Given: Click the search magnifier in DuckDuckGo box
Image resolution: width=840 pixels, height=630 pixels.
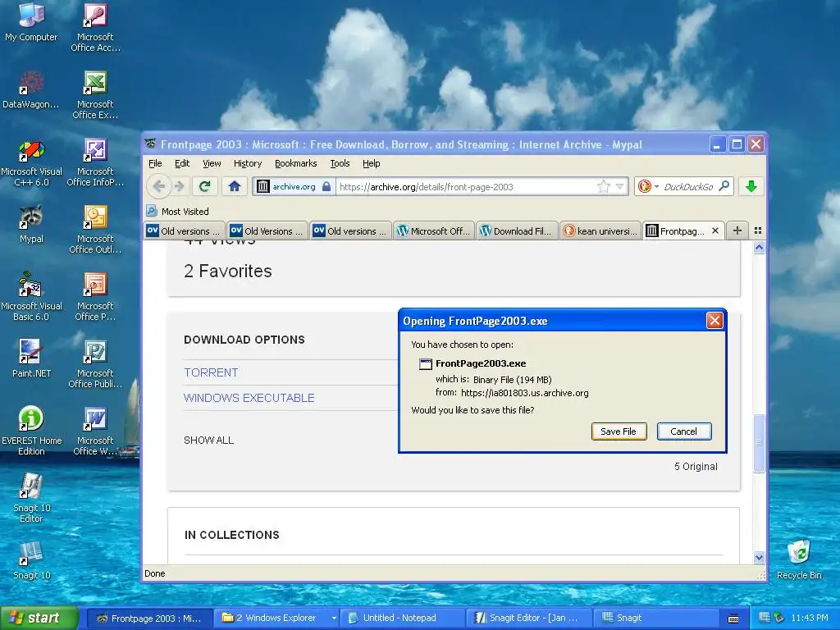Looking at the screenshot, I should pyautogui.click(x=724, y=186).
